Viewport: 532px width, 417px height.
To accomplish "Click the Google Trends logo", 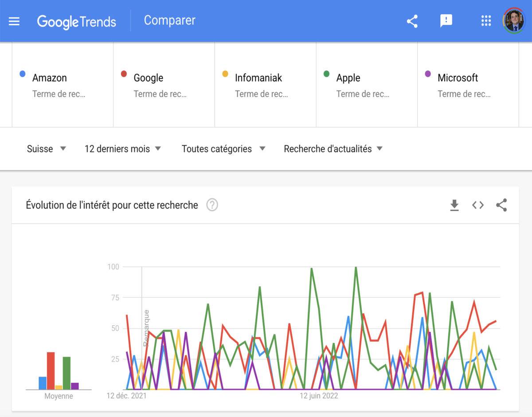I will (x=76, y=21).
